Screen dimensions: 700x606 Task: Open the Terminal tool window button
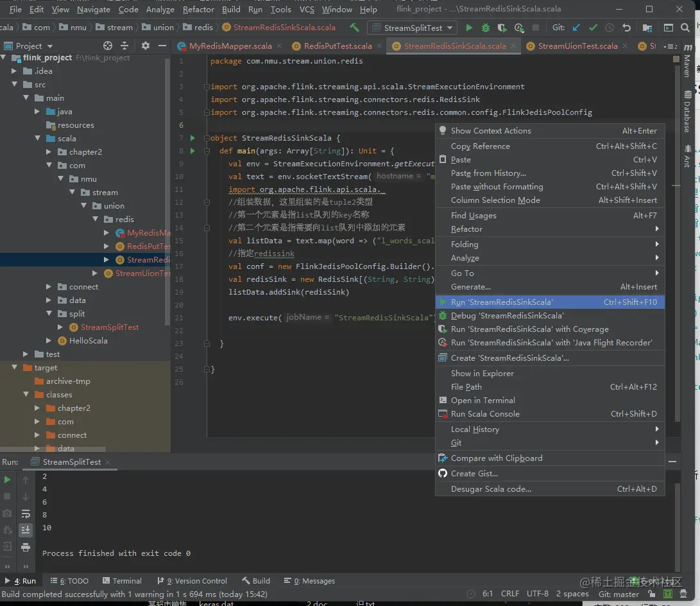point(122,580)
